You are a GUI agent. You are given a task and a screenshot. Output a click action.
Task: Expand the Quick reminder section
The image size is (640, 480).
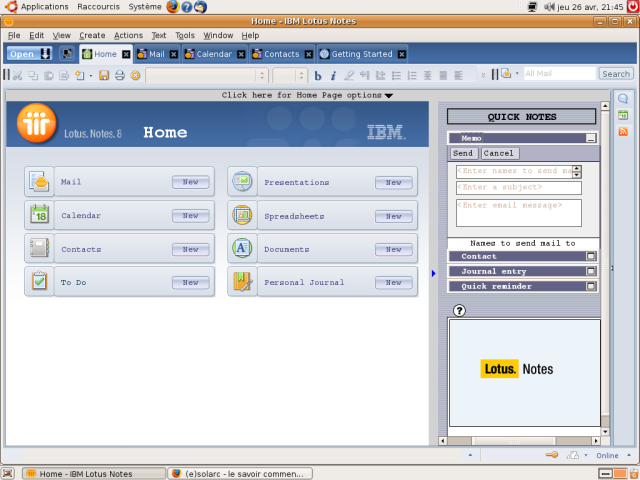coord(591,286)
